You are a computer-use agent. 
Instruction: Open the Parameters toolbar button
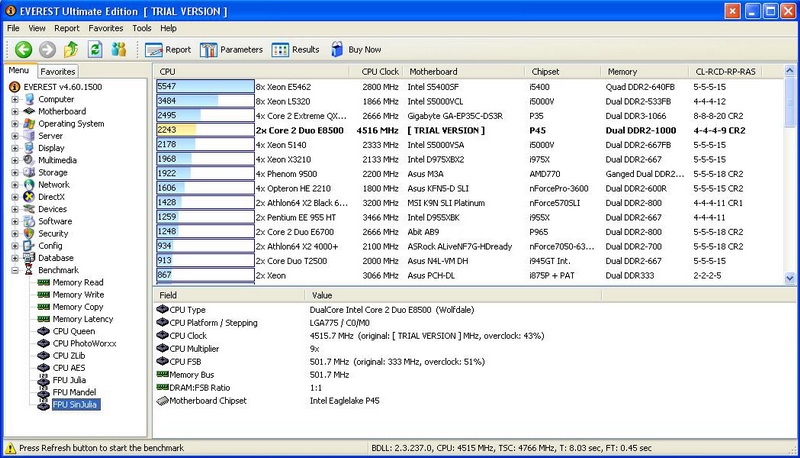tap(231, 49)
